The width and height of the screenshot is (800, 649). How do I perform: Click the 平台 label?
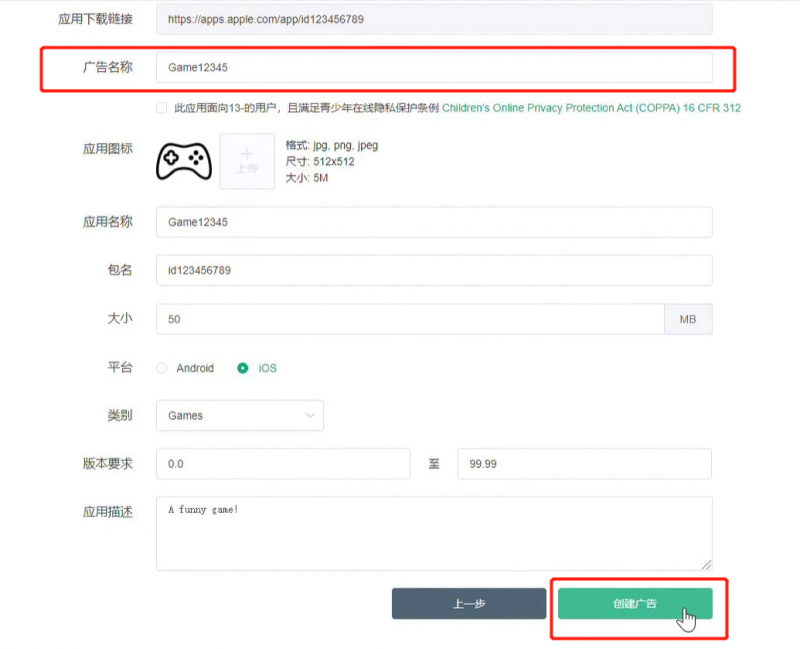(120, 367)
